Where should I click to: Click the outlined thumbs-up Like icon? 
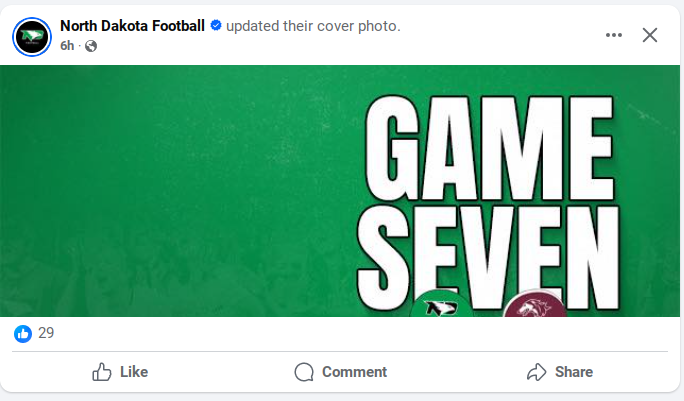tap(102, 372)
